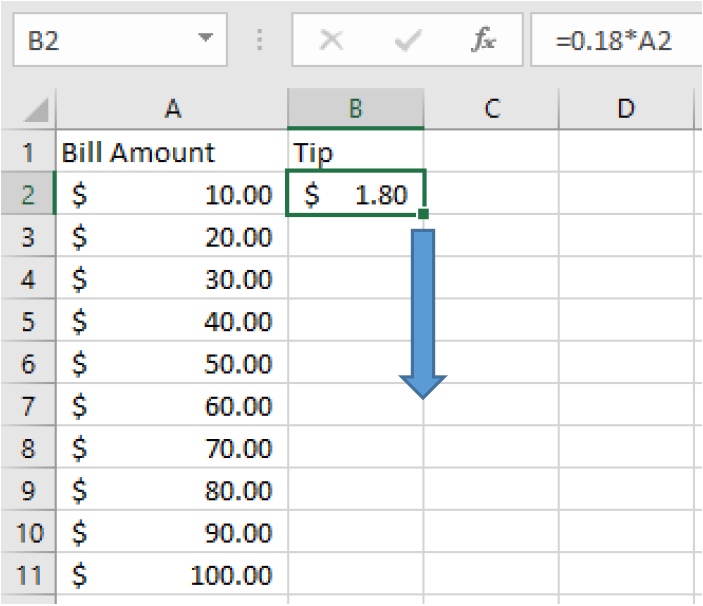The image size is (703, 606).
Task: Click the Select All corner triangle
Action: coord(36,110)
